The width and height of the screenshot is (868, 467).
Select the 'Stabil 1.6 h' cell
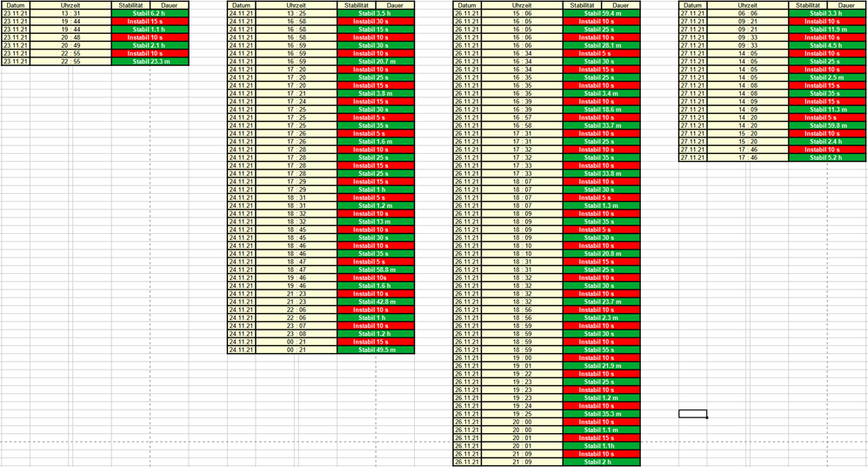pos(376,285)
